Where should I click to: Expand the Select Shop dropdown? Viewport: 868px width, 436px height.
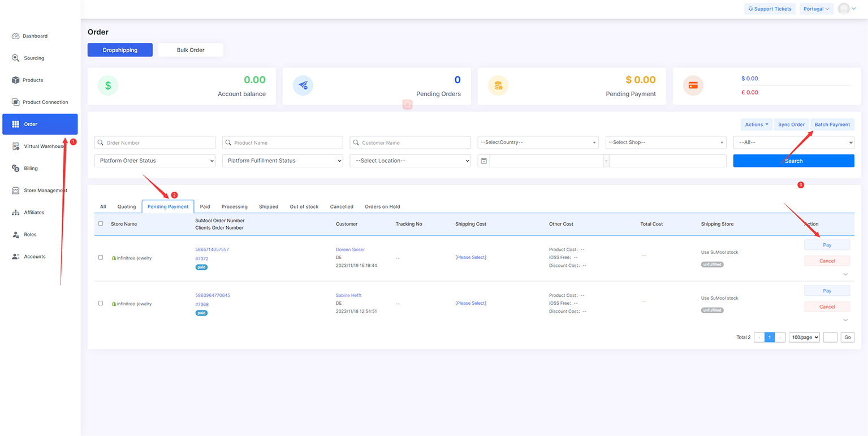click(666, 143)
